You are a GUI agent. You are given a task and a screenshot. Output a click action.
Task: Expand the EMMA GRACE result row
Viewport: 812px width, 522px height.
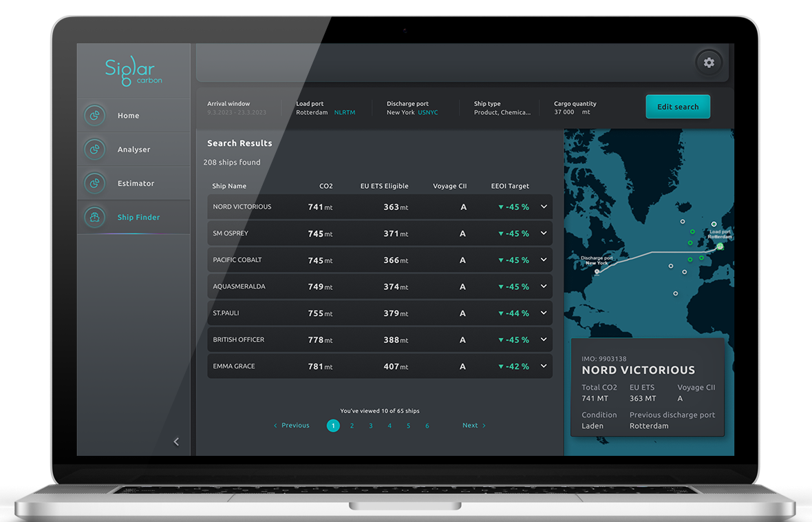[x=543, y=366]
